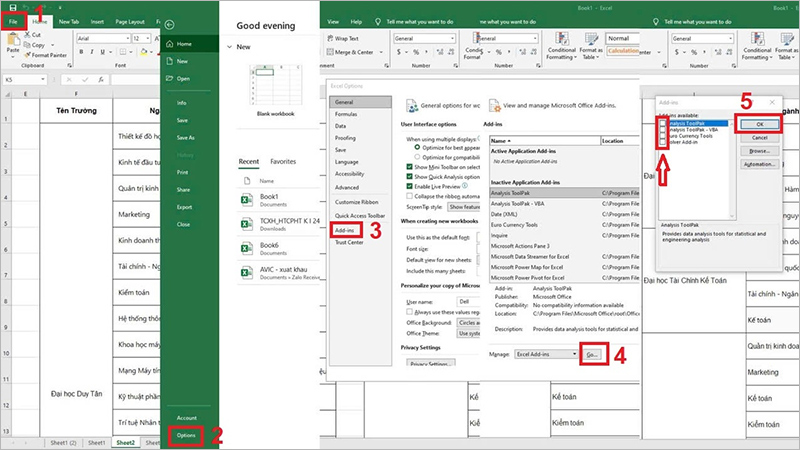Viewport: 800px width, 450px height.
Task: Click the formula bar Enter checkmark icon
Action: point(85,80)
